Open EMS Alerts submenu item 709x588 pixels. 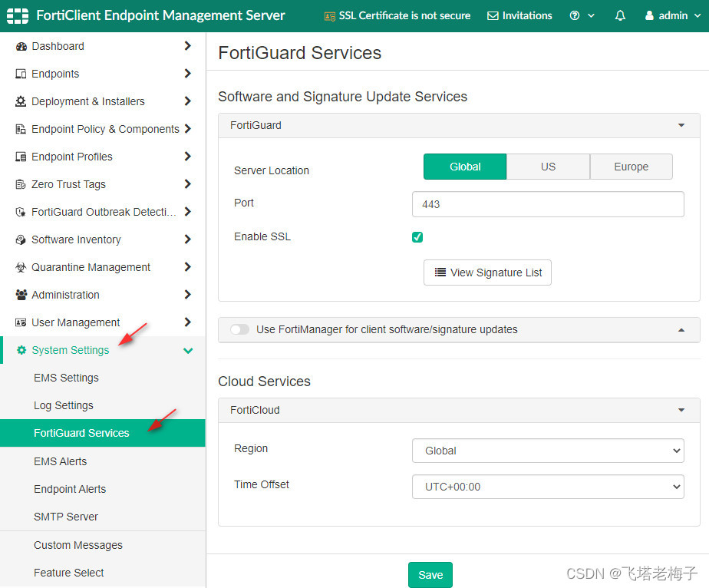[103, 461]
